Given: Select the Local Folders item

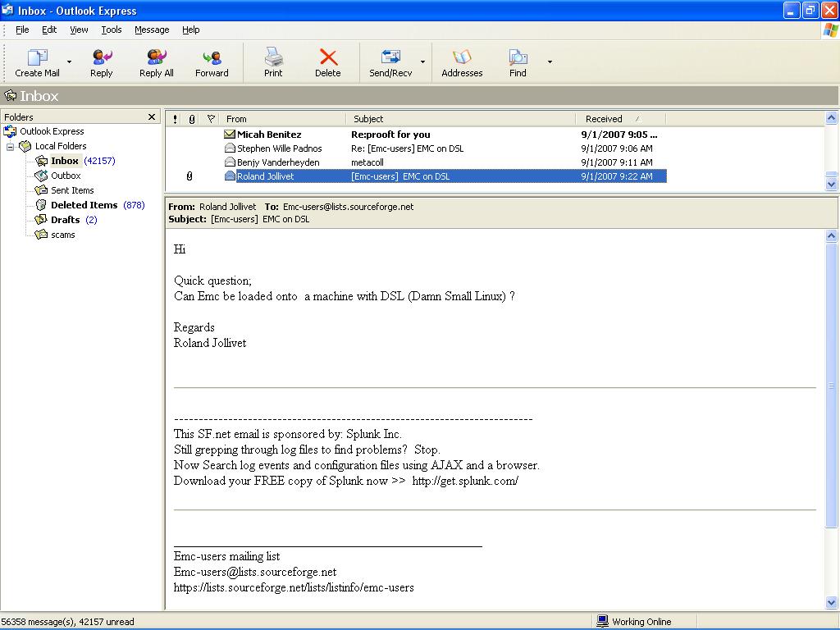Looking at the screenshot, I should coord(61,146).
